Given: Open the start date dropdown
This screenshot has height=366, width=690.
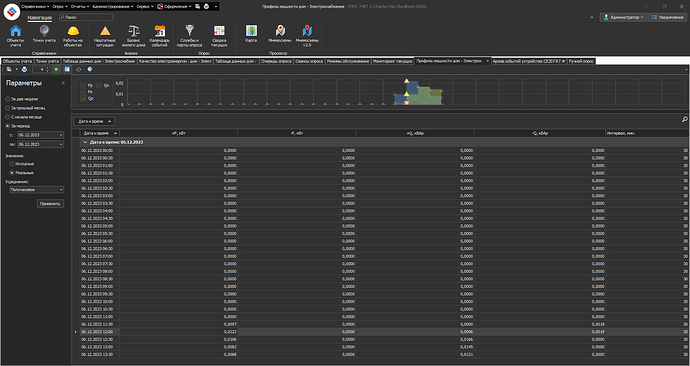Looking at the screenshot, I should coord(61,135).
